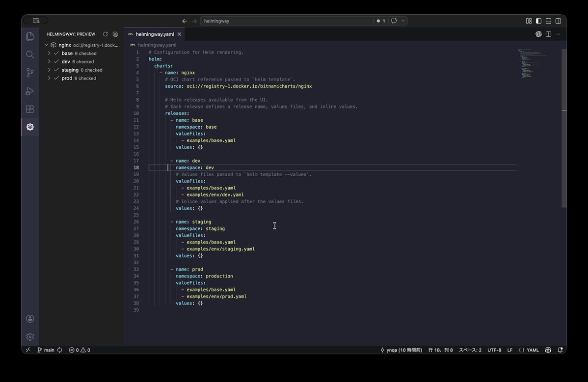Click the curly braces icon beside YAML

pos(522,350)
